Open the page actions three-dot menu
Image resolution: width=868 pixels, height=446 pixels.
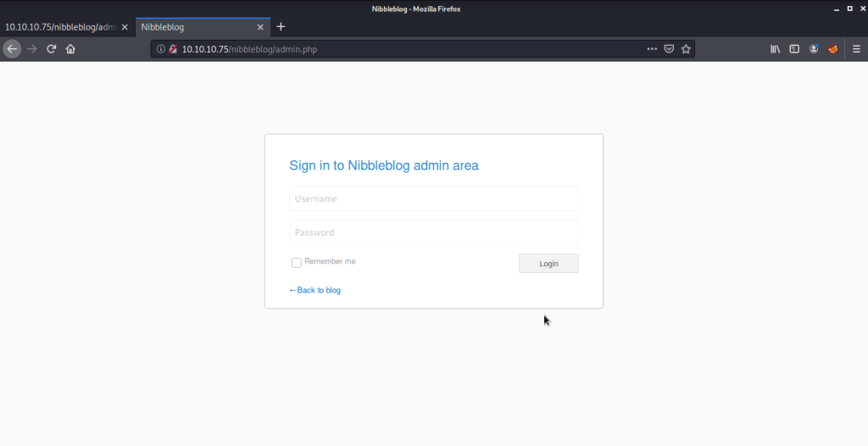pos(652,49)
